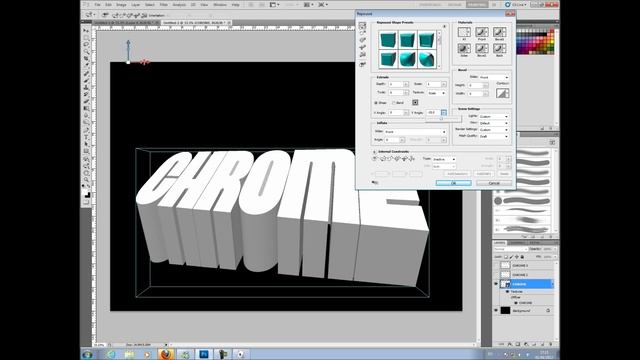This screenshot has width=640, height=360.
Task: Click the X Angle slider arrow
Action: click(x=406, y=112)
